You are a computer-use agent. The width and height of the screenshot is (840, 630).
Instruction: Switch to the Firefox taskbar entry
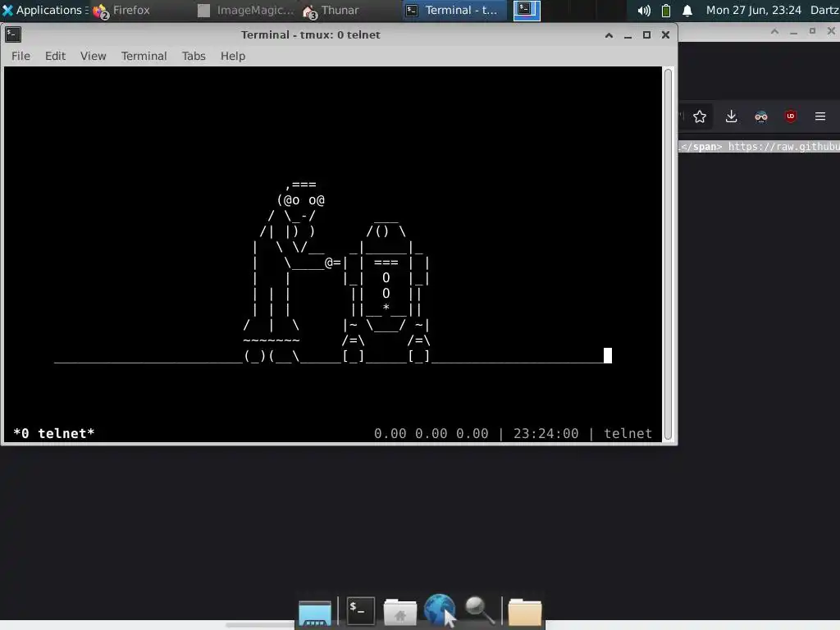[x=121, y=10]
